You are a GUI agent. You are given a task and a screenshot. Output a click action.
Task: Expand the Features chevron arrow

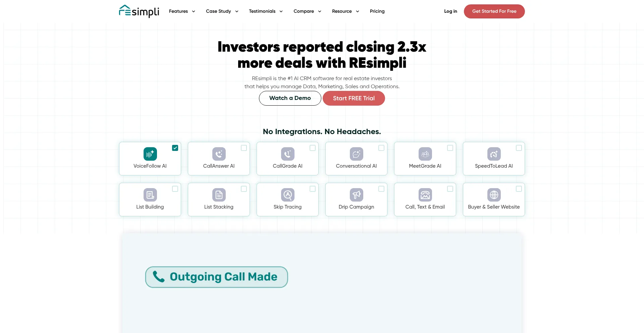click(194, 11)
